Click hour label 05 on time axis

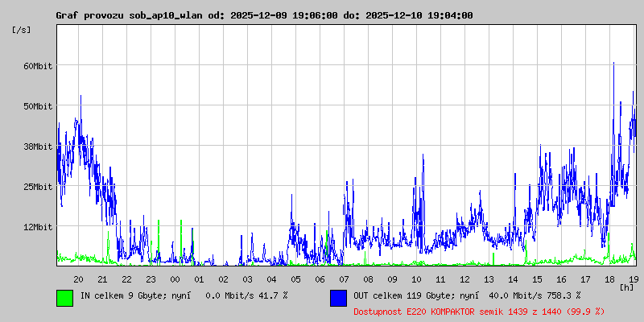click(295, 279)
